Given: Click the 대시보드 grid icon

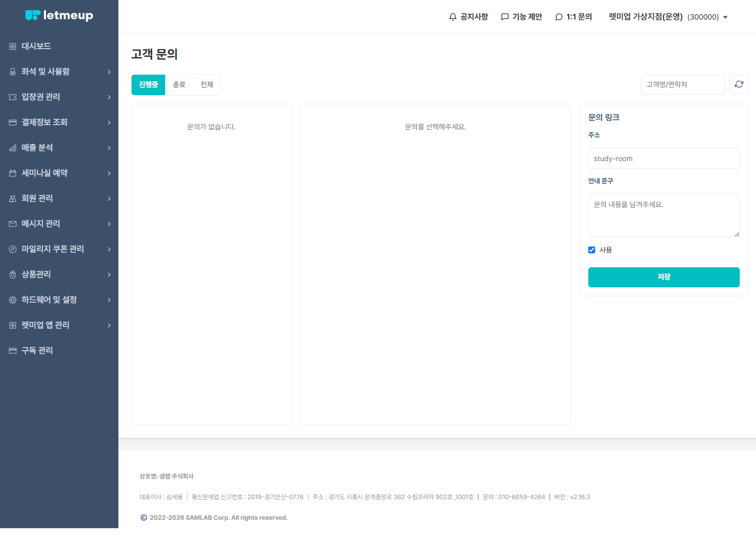Looking at the screenshot, I should [13, 46].
